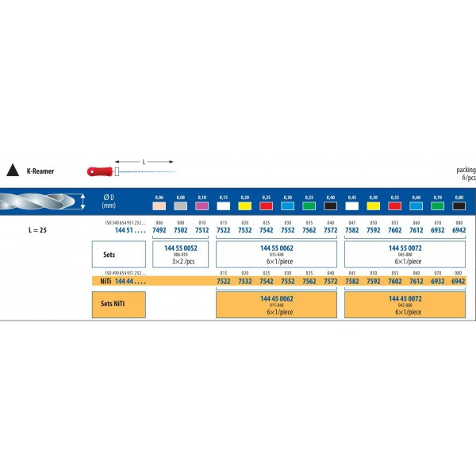Click the Sets label box
This screenshot has height=476, width=476.
click(119, 255)
